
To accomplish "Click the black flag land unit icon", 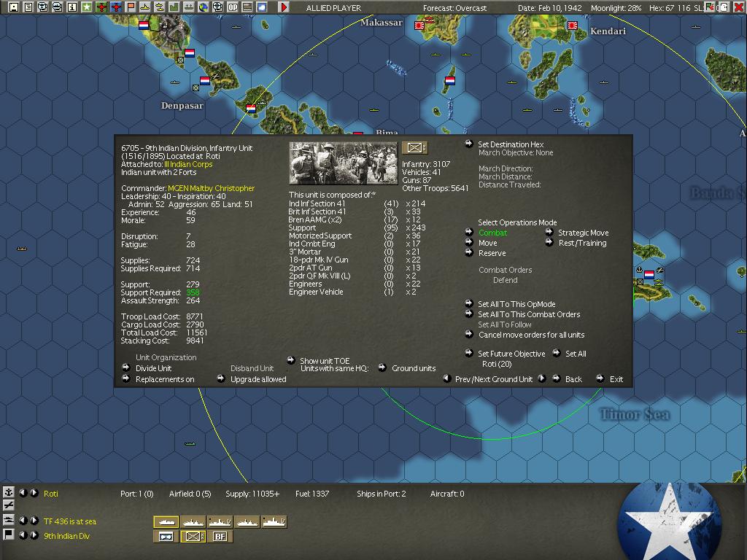I will tap(9, 534).
